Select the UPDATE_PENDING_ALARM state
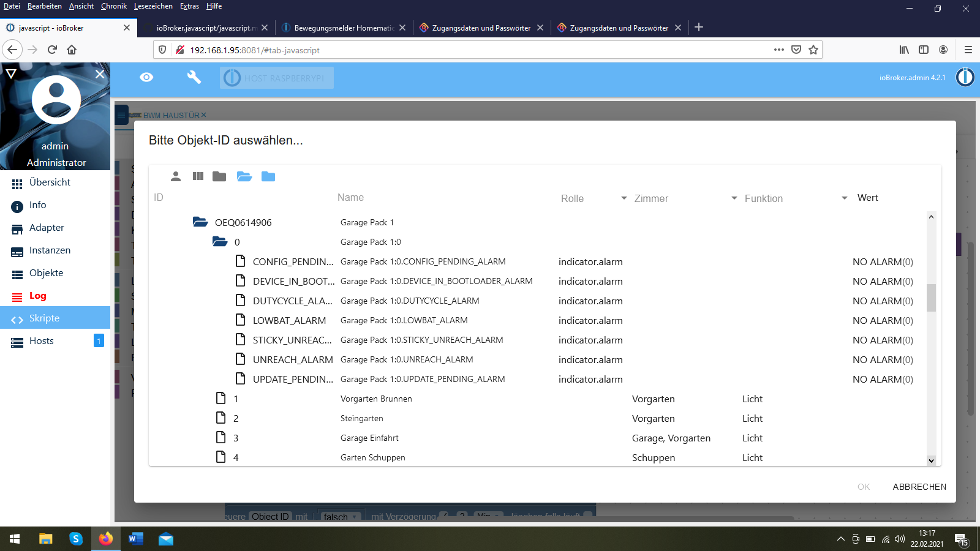The width and height of the screenshot is (980, 551). pos(539,379)
